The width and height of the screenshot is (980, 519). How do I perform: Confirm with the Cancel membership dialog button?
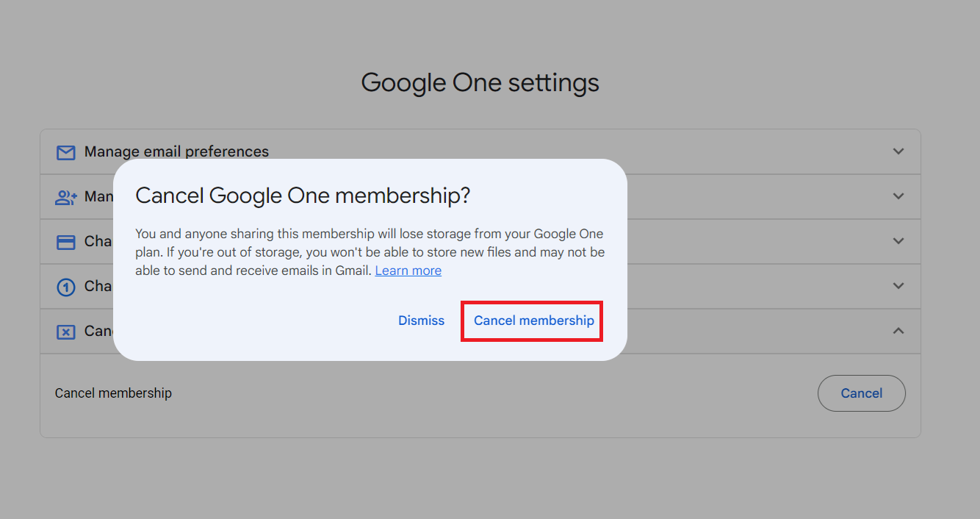click(533, 321)
